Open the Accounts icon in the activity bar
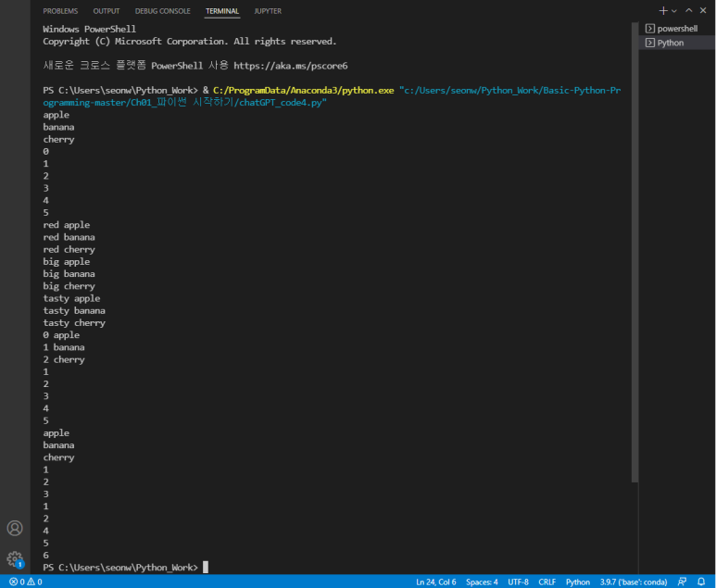The height and width of the screenshot is (588, 716). [x=15, y=528]
